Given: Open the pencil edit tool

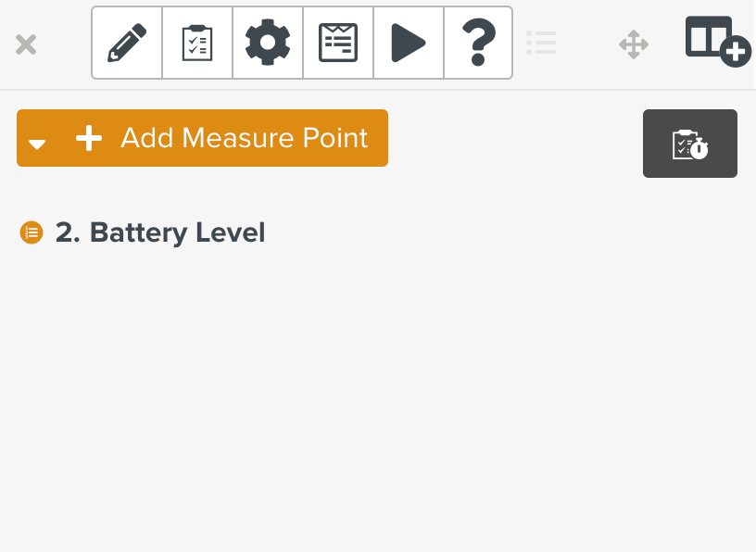Looking at the screenshot, I should coord(127,43).
